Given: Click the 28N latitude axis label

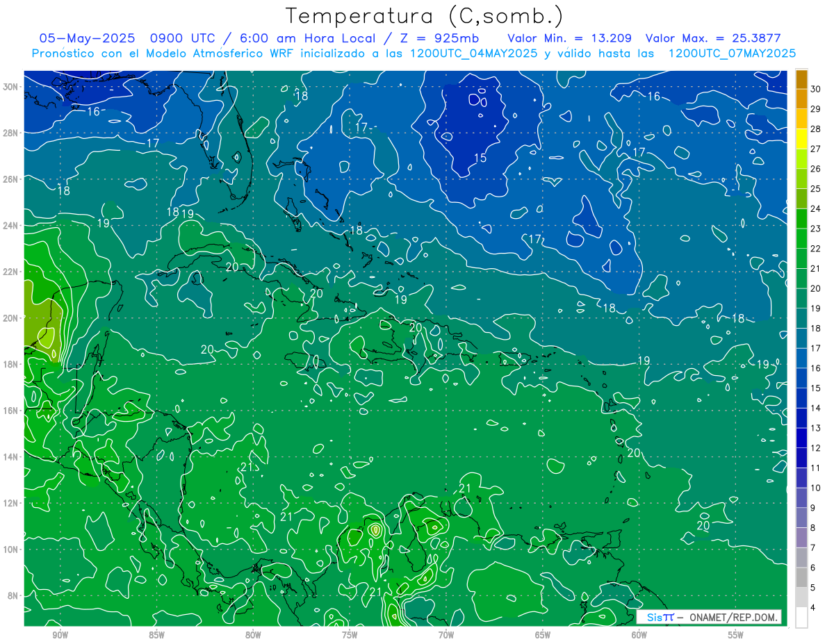Looking at the screenshot, I should 12,133.
